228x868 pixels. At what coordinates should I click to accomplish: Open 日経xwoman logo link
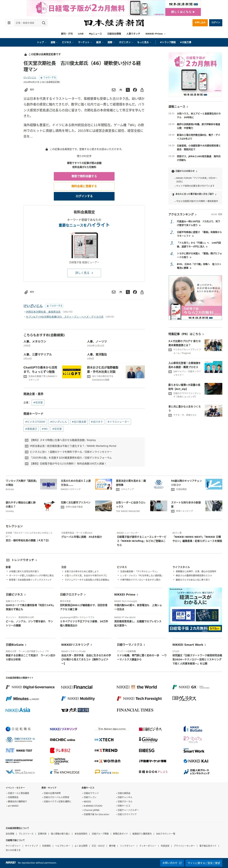click(x=107, y=761)
